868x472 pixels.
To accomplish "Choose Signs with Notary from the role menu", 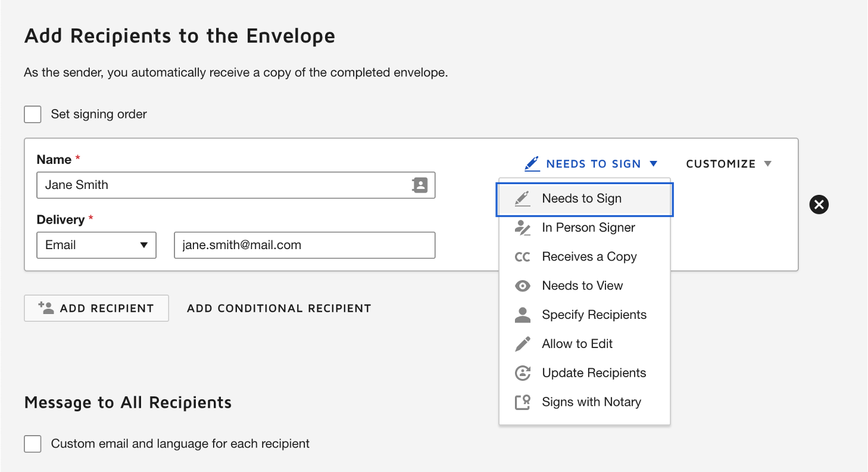I will 591,402.
